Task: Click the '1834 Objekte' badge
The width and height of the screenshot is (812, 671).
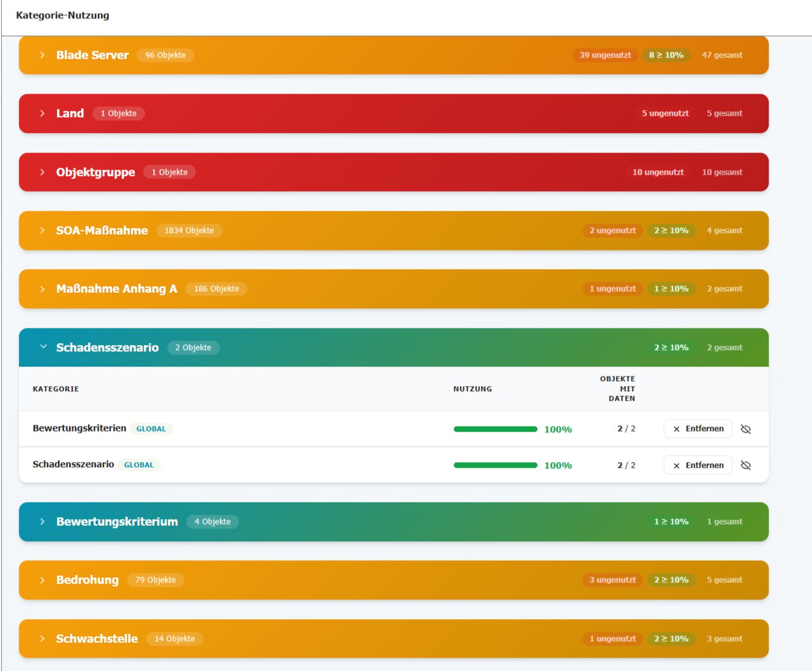Action: (x=189, y=230)
